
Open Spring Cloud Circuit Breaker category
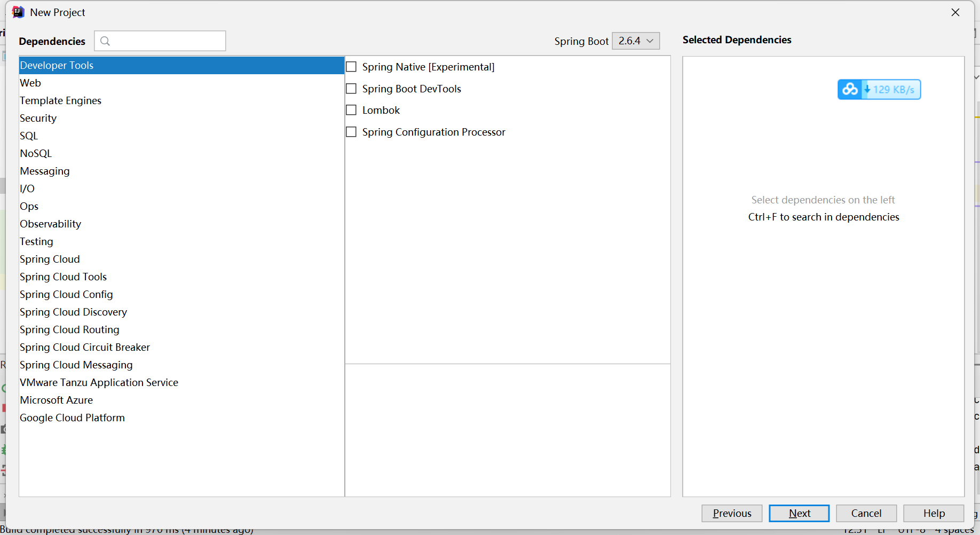pyautogui.click(x=181, y=347)
